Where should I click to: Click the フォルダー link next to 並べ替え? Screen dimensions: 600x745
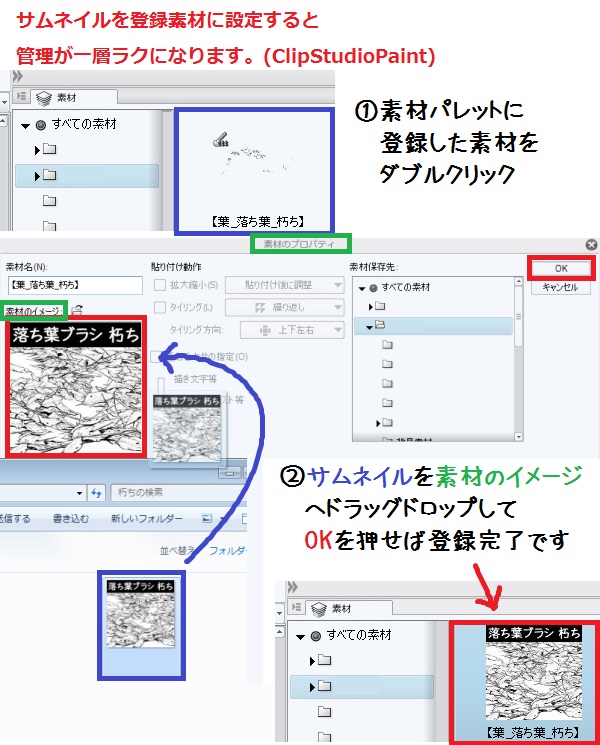click(x=228, y=550)
